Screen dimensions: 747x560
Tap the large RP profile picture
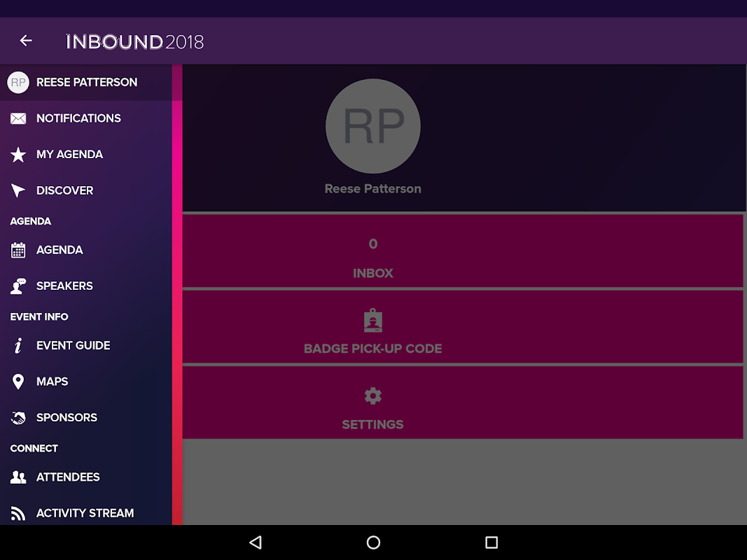373,126
